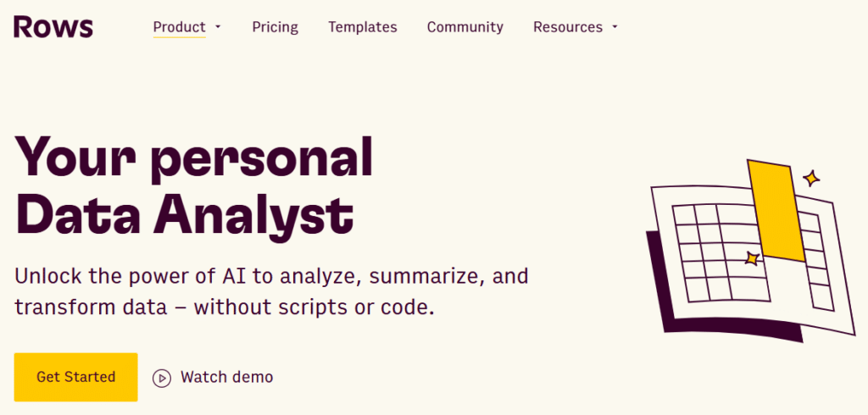Click the upper sparkle star icon
Viewport: 868px width, 415px height.
click(811, 178)
